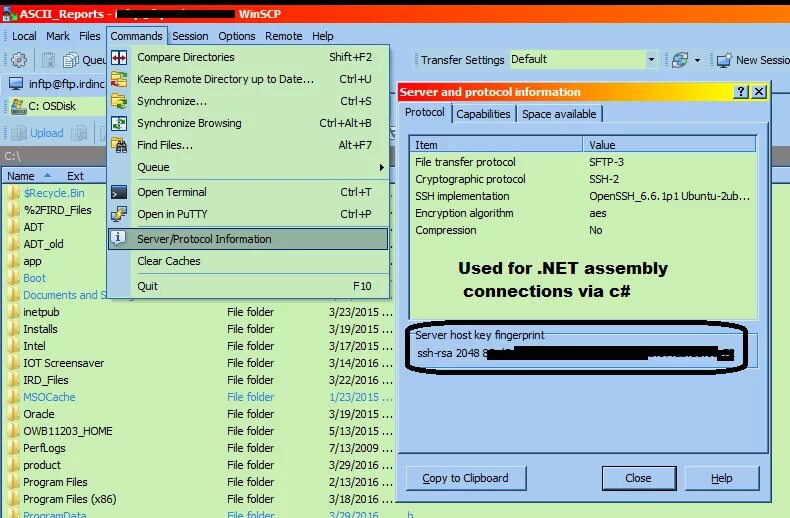The width and height of the screenshot is (790, 518).
Task: Click the Synchronize Browsing icon
Action: point(119,123)
